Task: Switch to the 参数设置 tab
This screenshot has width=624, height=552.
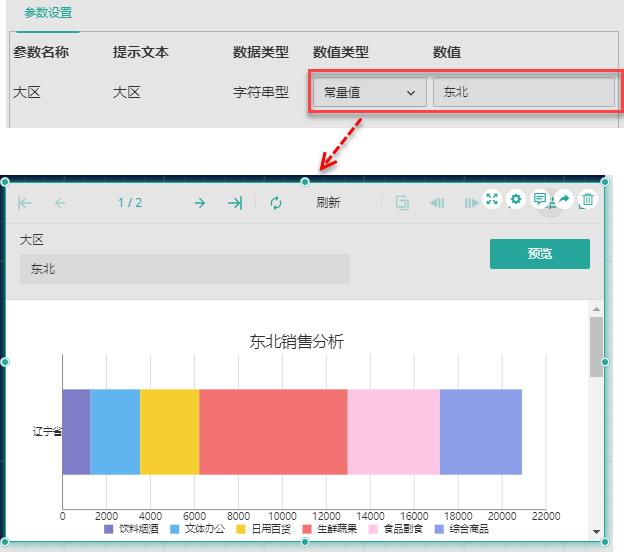Action: 48,13
